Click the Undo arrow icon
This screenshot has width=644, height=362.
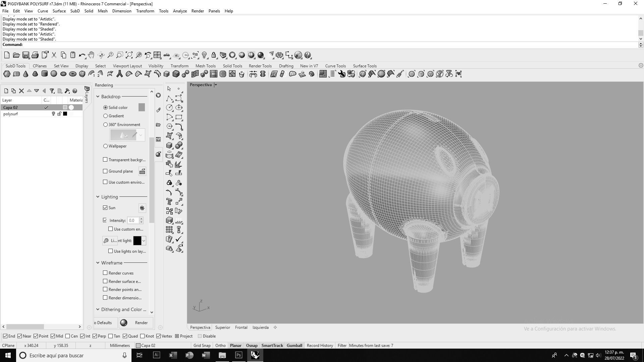click(x=82, y=55)
